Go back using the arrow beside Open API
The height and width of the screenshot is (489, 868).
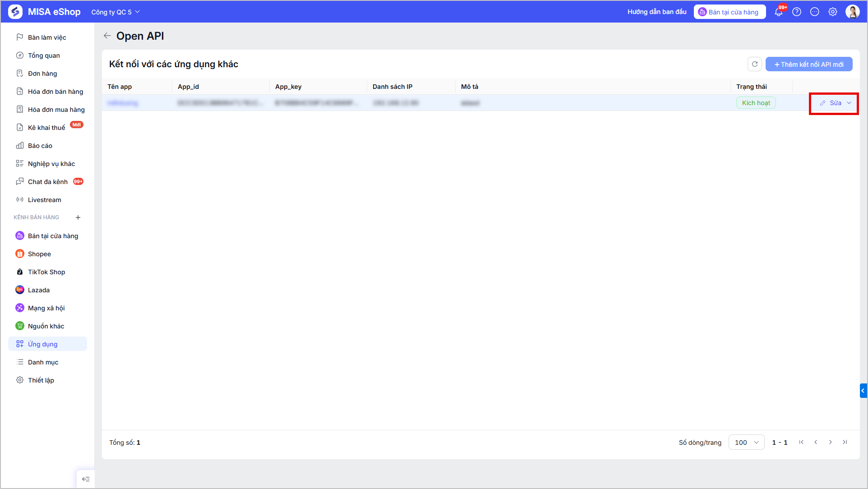[x=107, y=36]
